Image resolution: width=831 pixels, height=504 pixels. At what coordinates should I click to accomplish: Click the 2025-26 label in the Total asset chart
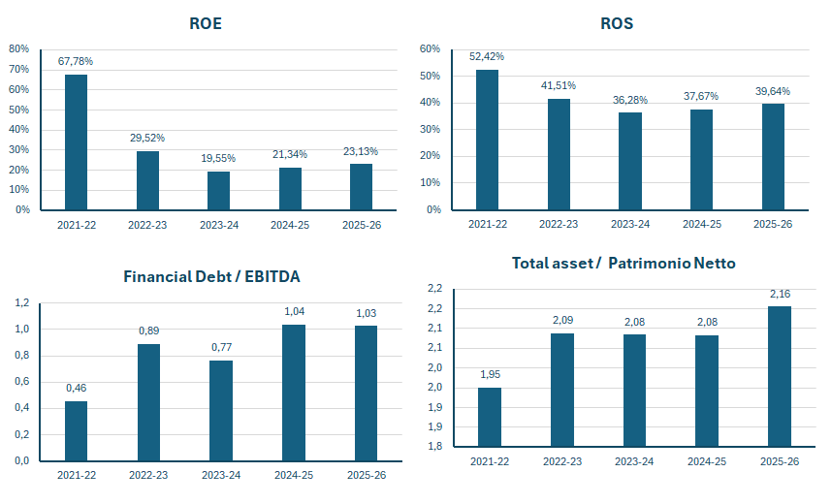[x=780, y=461]
